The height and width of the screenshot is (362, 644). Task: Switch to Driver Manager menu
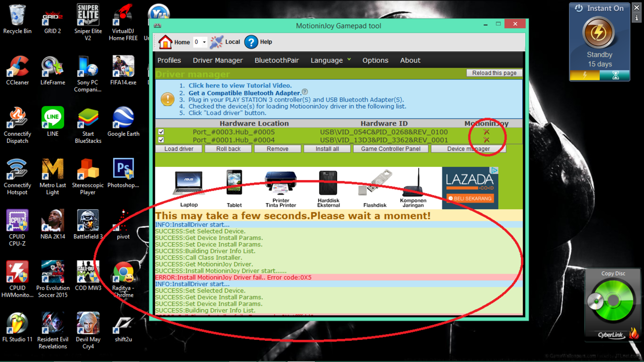pos(218,60)
